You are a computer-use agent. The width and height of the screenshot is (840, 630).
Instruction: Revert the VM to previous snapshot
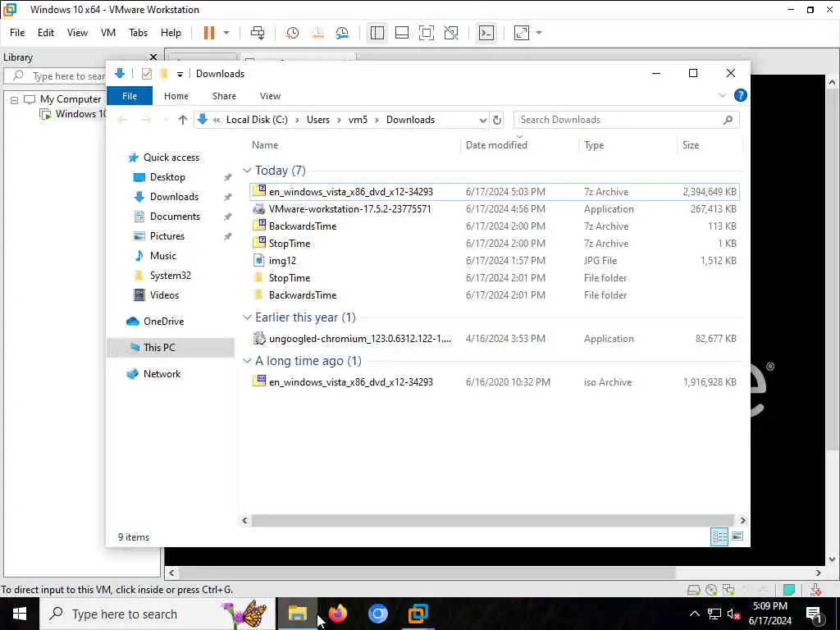(x=317, y=33)
